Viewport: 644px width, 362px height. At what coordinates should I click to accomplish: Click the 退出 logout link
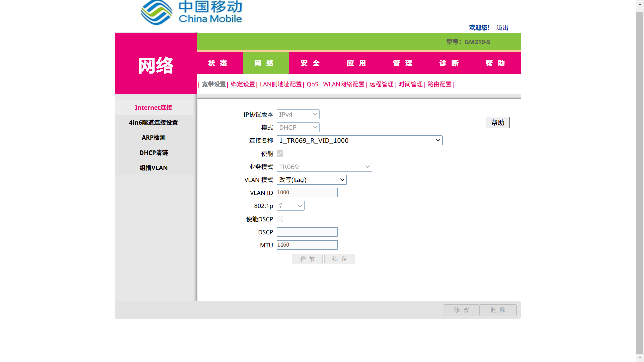pyautogui.click(x=502, y=27)
